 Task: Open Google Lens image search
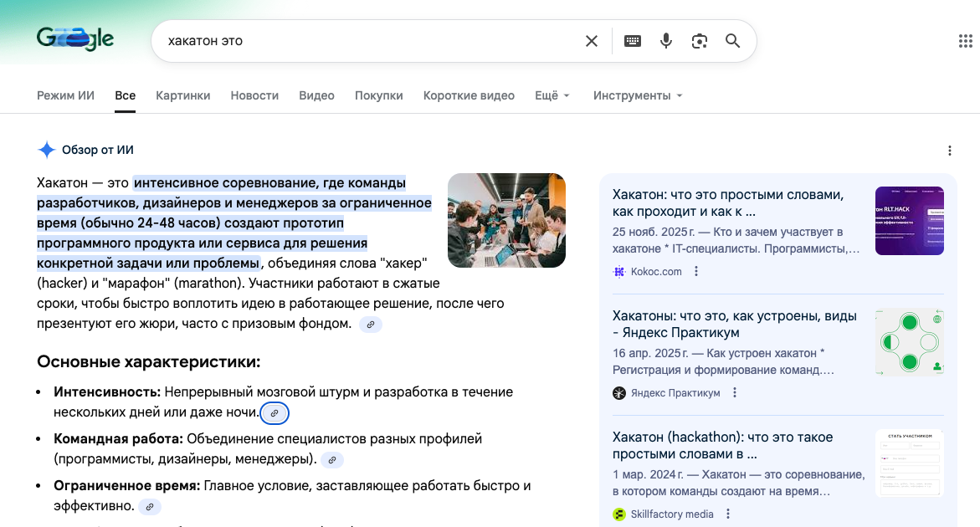click(700, 41)
